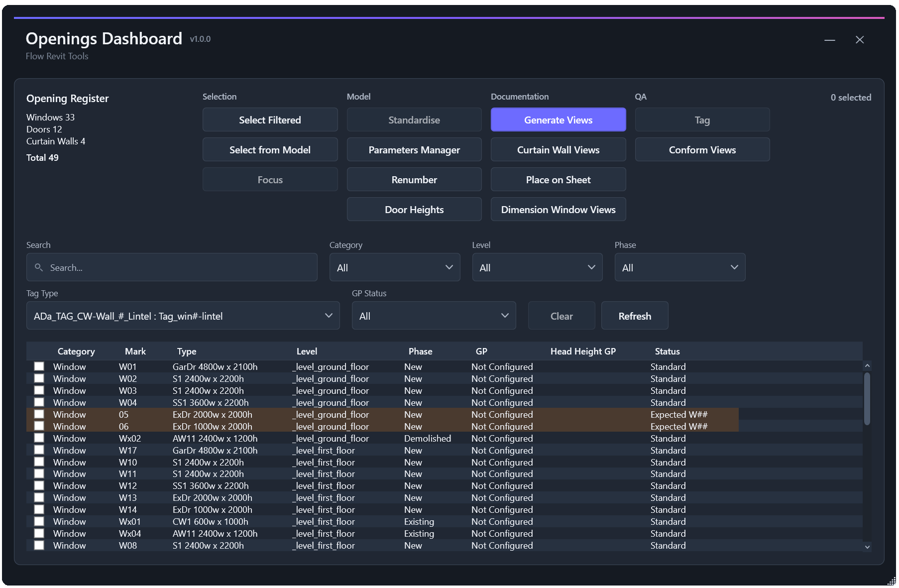Sort table by Phase column header
Viewport: 899px width, 588px height.
coord(420,351)
